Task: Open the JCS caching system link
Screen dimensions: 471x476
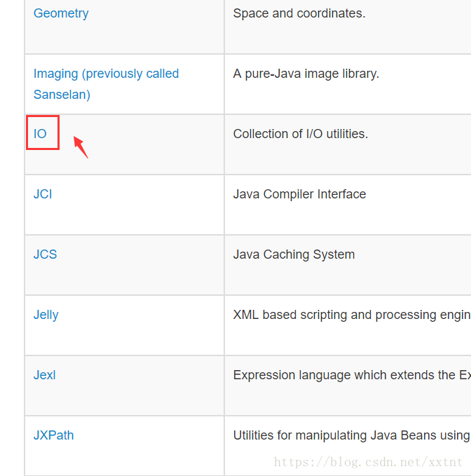Action: click(x=45, y=254)
